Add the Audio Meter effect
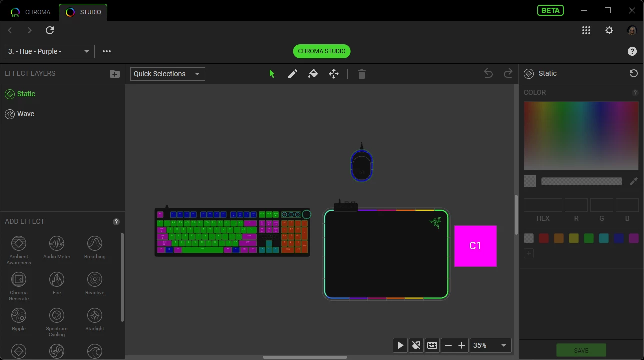This screenshot has height=360, width=644. pyautogui.click(x=57, y=247)
